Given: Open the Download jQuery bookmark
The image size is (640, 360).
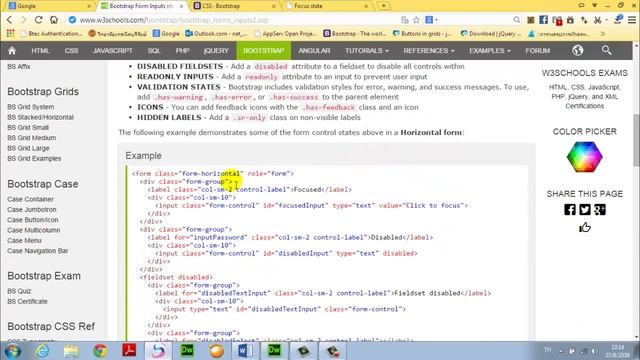Looking at the screenshot, I should click(491, 33).
